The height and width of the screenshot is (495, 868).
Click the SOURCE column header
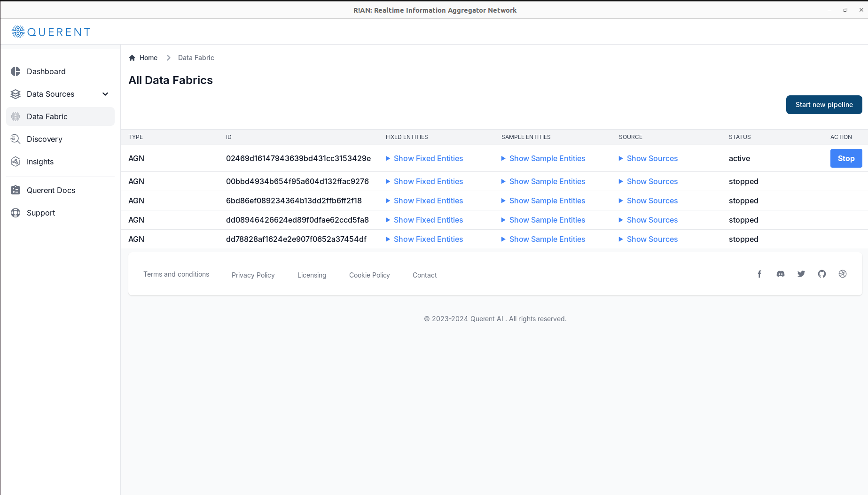point(630,137)
